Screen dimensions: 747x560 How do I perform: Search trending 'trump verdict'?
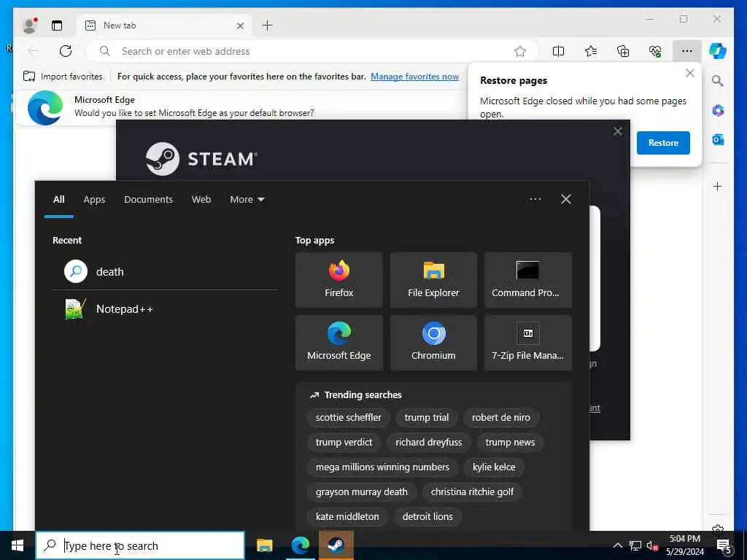[344, 443]
